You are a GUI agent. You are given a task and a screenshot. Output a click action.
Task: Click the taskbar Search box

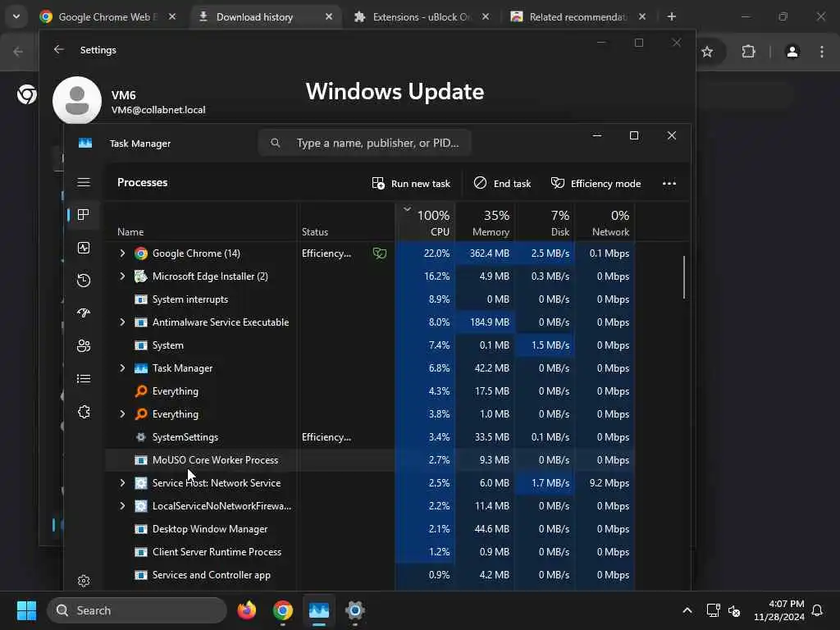pyautogui.click(x=137, y=610)
